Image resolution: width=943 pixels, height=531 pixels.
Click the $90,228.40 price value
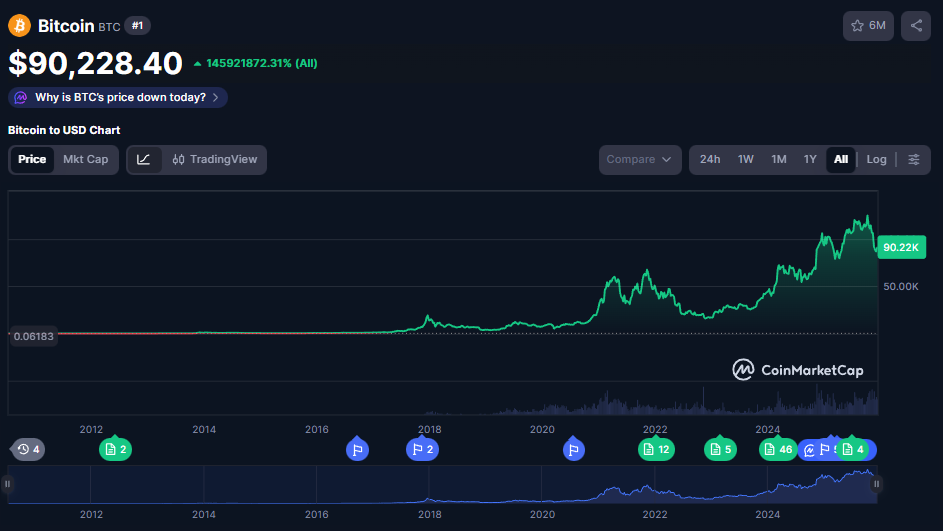click(x=95, y=63)
